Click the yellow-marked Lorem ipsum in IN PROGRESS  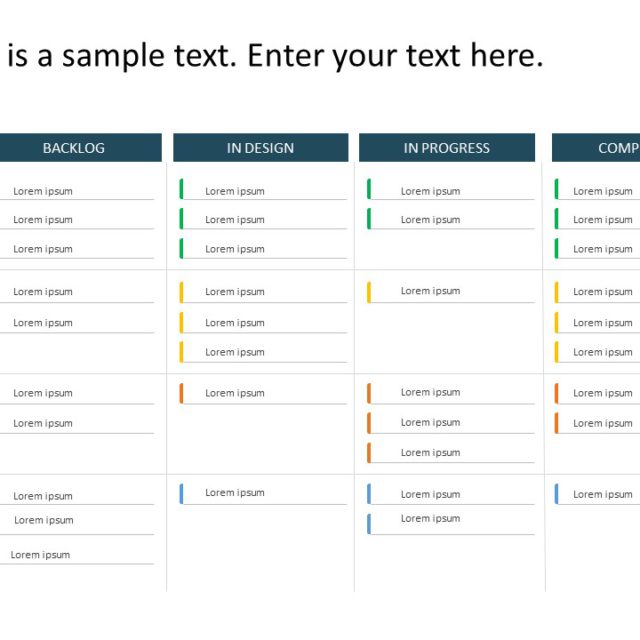(430, 291)
